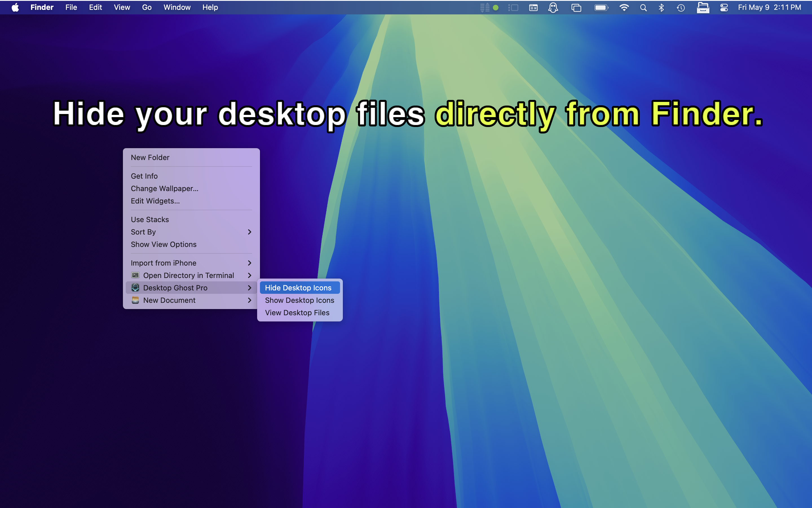Image resolution: width=812 pixels, height=508 pixels.
Task: Open the Finder menu in menu bar
Action: pyautogui.click(x=42, y=7)
